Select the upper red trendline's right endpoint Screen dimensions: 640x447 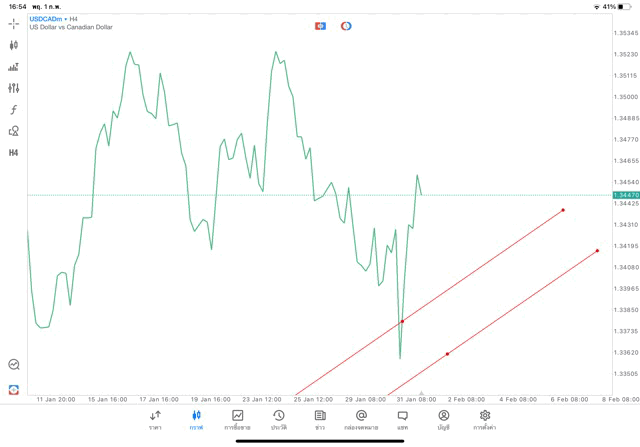click(x=563, y=210)
